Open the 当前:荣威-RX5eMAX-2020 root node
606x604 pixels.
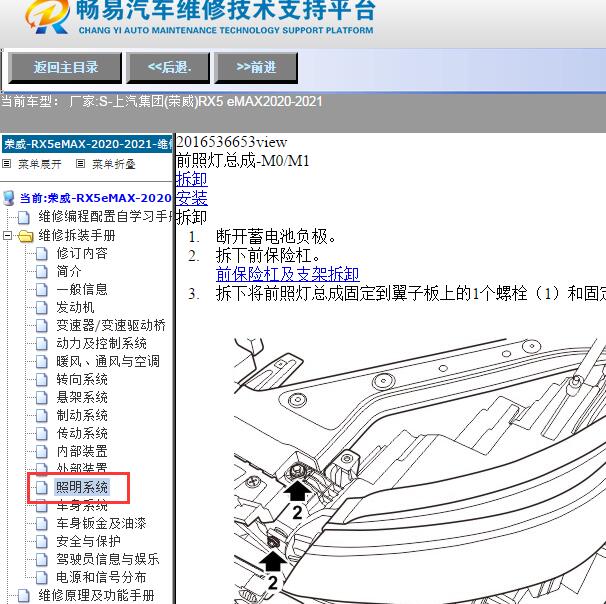pos(95,198)
